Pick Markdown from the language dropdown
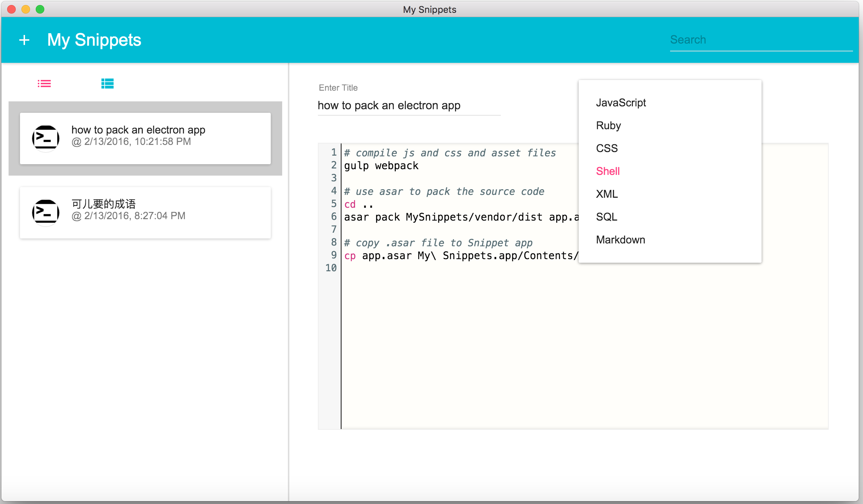863x504 pixels. [620, 240]
